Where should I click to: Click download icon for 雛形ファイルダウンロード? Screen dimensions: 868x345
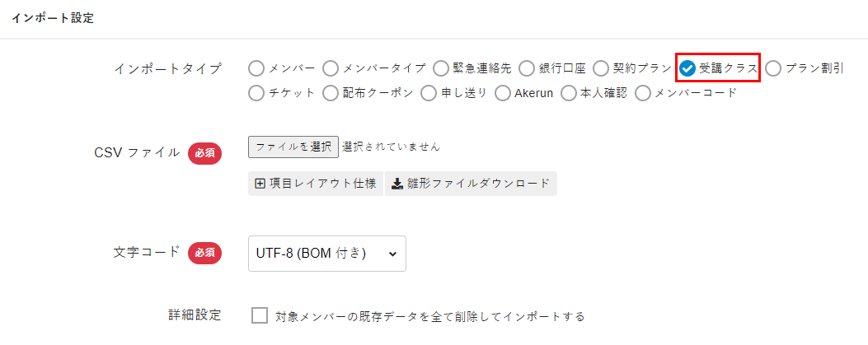396,184
